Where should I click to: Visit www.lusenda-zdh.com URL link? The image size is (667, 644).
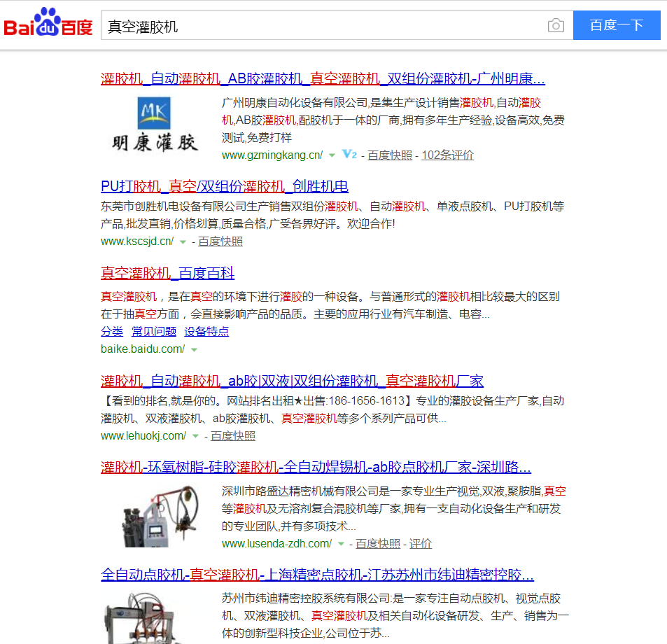pyautogui.click(x=276, y=544)
